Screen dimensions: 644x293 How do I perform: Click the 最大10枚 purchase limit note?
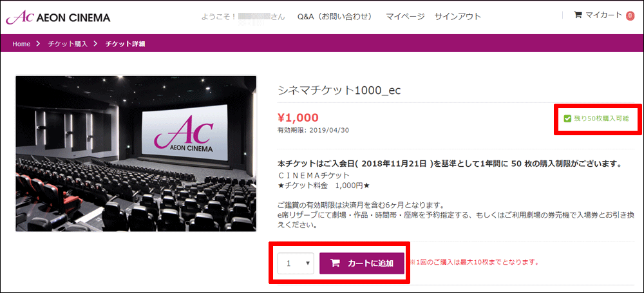click(x=474, y=262)
